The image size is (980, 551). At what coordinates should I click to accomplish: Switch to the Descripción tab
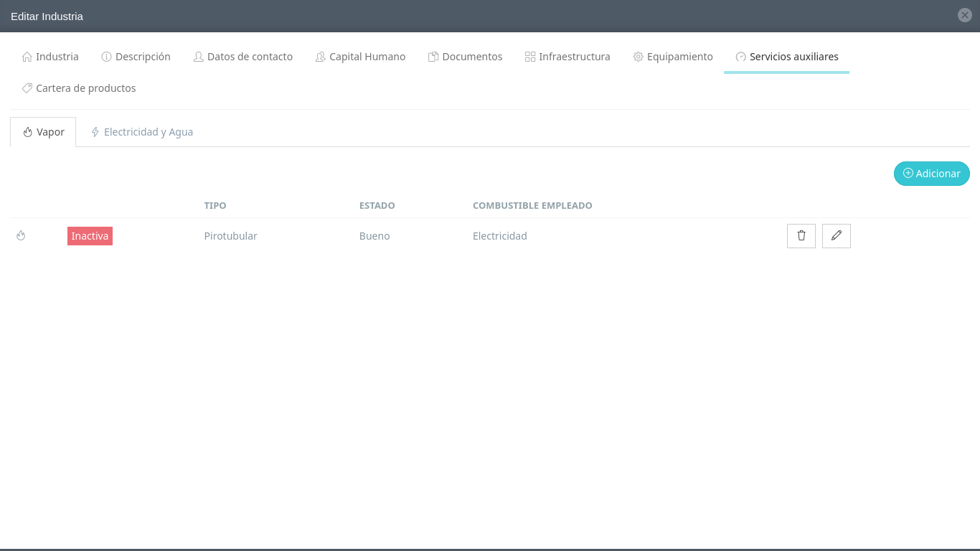pyautogui.click(x=136, y=57)
